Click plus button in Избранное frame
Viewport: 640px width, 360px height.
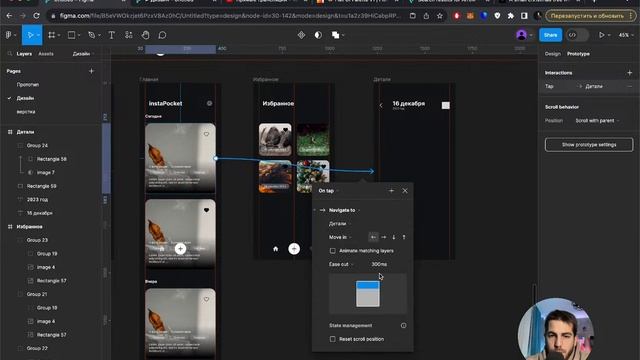[x=294, y=249]
